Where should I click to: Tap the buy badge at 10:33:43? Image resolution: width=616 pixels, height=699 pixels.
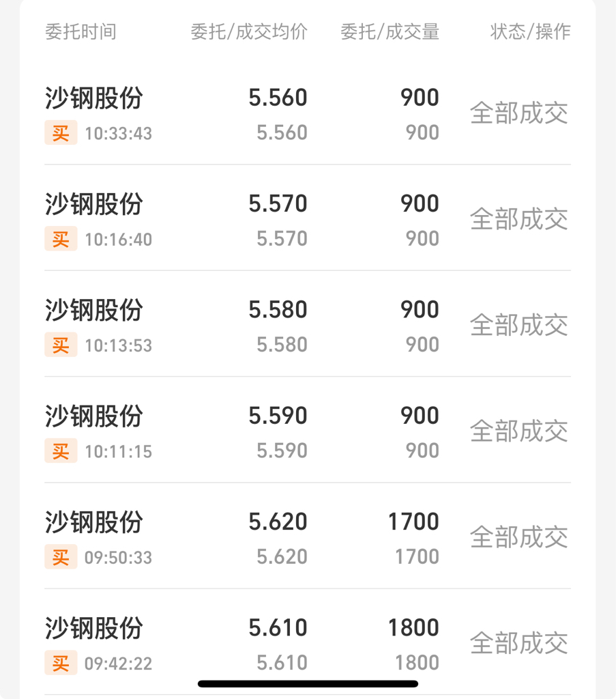pos(61,133)
